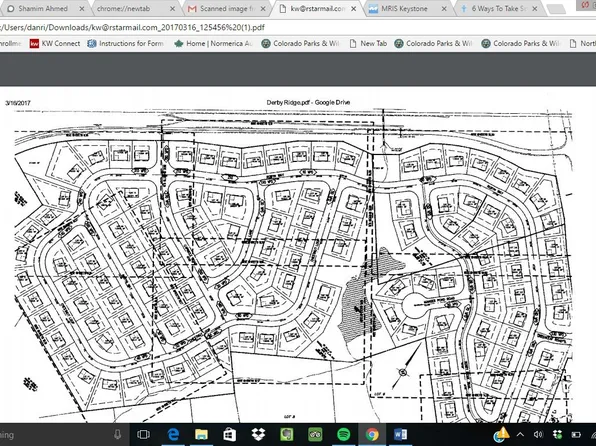Screen dimensions: 596x446
Task: Close the MRIS Keystone tab
Action: click(444, 8)
